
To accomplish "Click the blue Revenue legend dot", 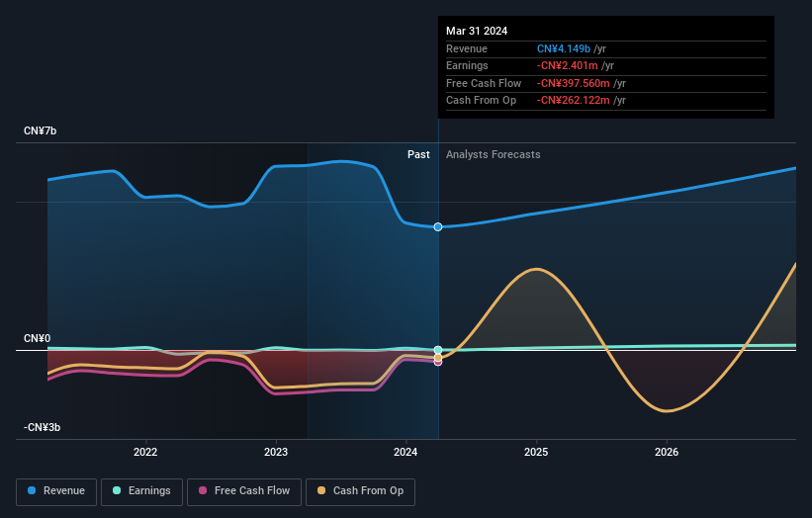I will 32,490.
